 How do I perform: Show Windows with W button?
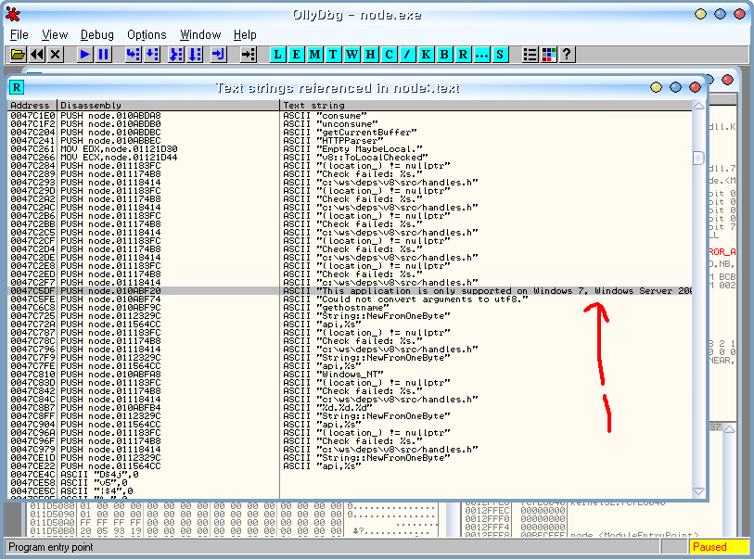tap(351, 55)
